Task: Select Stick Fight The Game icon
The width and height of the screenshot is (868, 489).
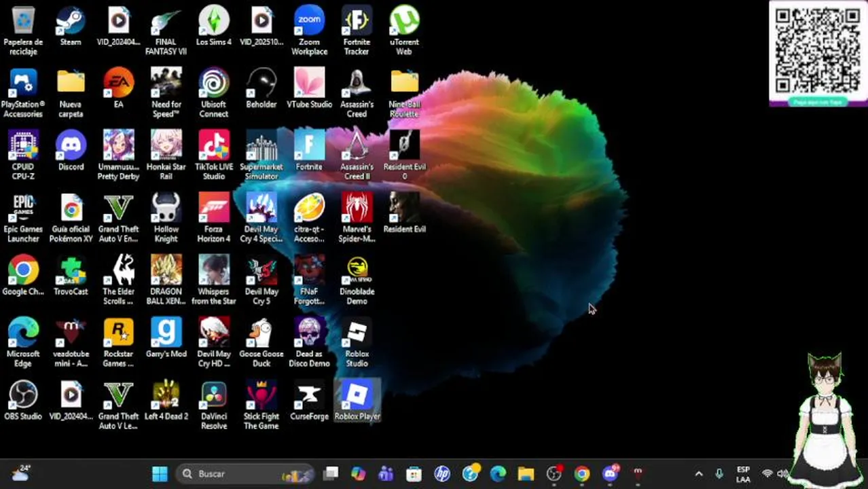Action: coord(261,406)
